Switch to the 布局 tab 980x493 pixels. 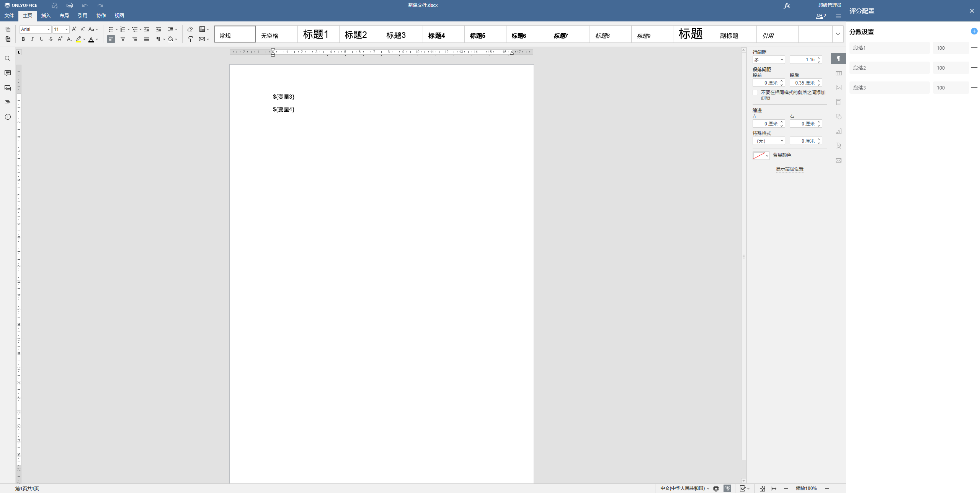[x=64, y=16]
